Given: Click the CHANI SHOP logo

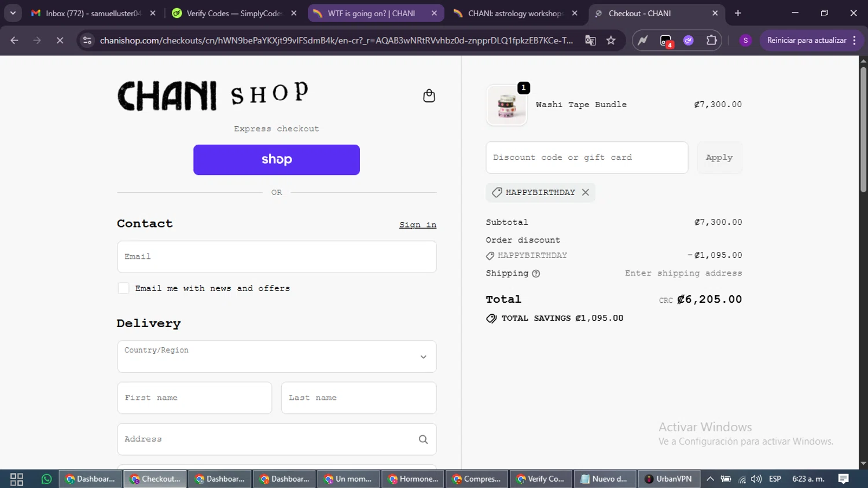Looking at the screenshot, I should [x=213, y=96].
